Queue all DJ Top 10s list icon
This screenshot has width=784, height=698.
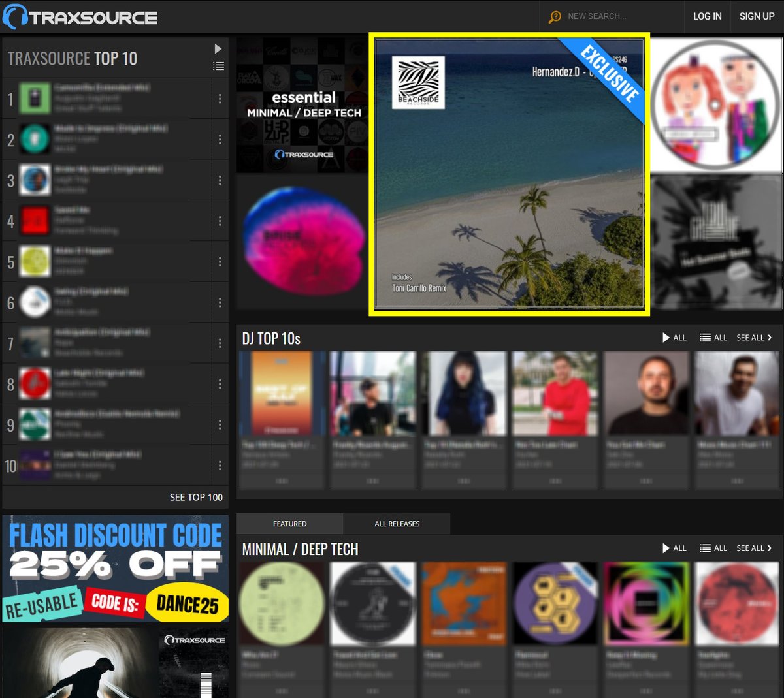(713, 338)
